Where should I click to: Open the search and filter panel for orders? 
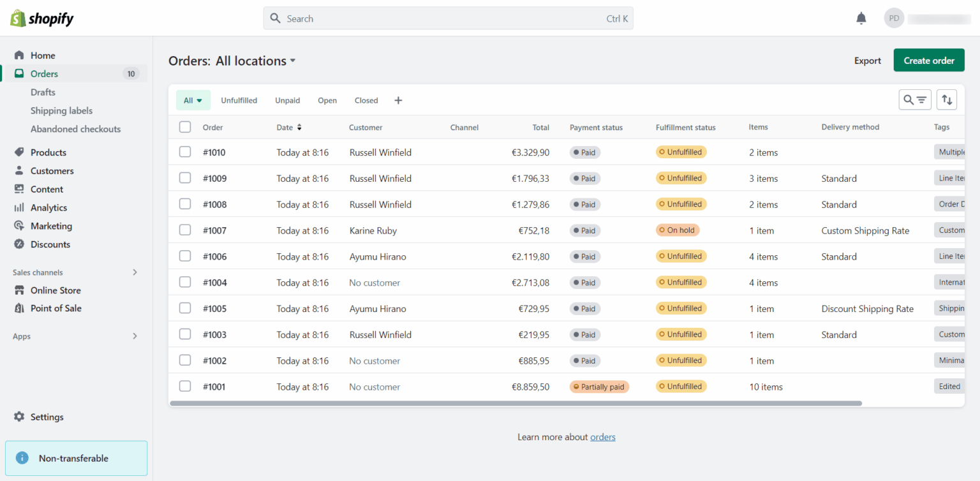[915, 100]
